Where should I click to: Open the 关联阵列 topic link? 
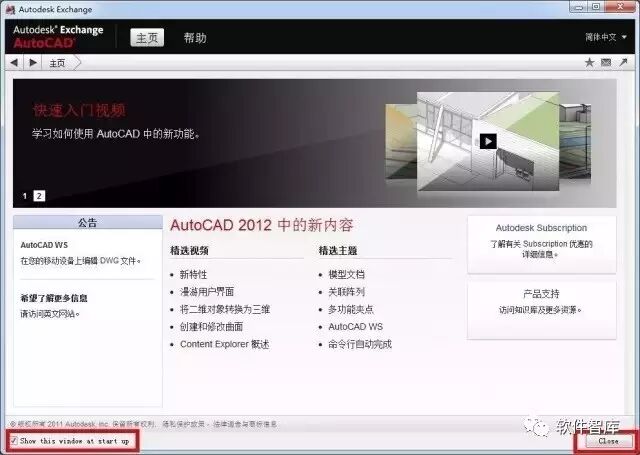click(x=347, y=292)
